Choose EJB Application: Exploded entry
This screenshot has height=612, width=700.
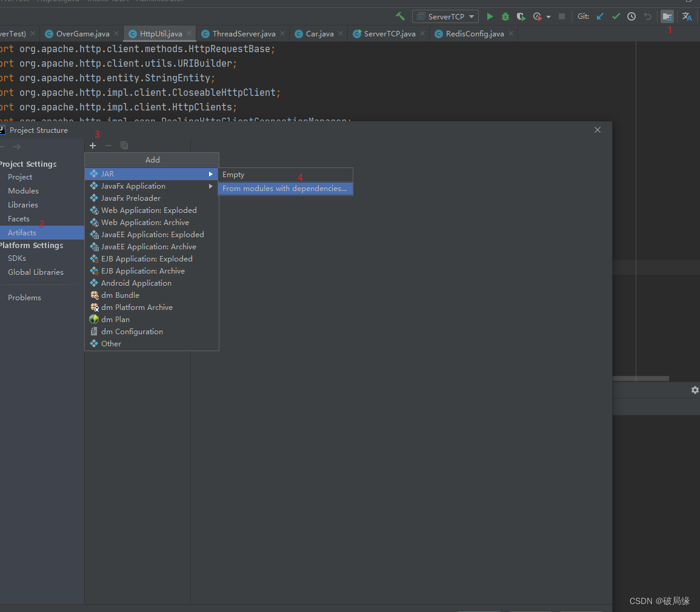click(152, 258)
